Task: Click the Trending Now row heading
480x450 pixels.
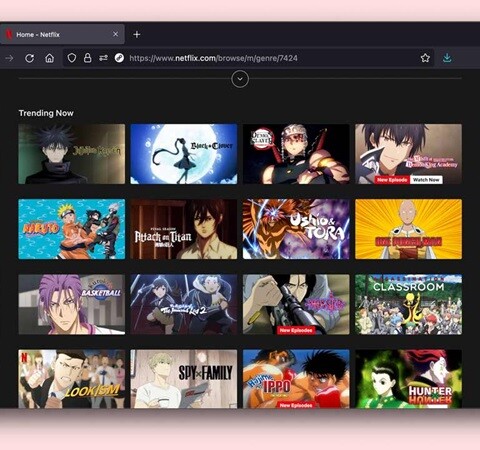Action: pos(46,113)
